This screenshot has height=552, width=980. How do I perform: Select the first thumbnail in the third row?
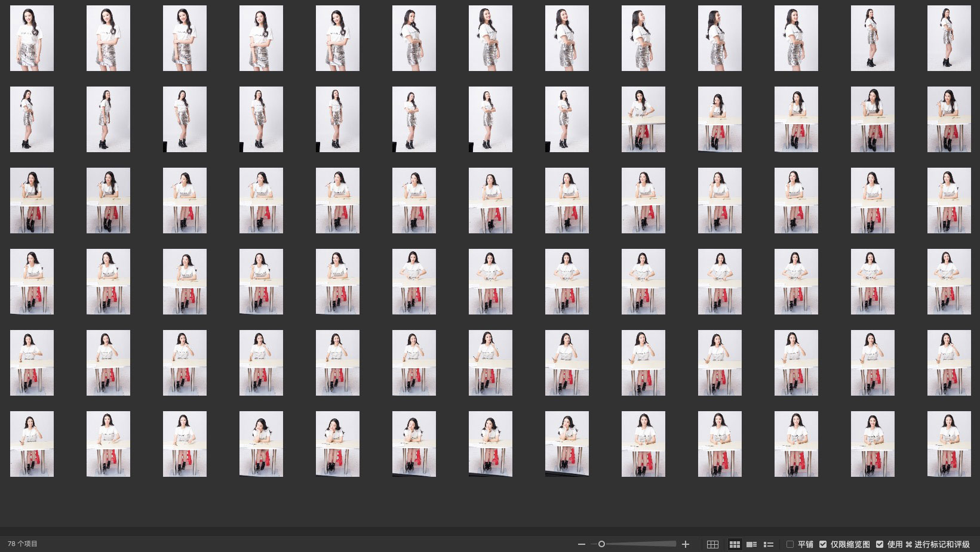32,201
